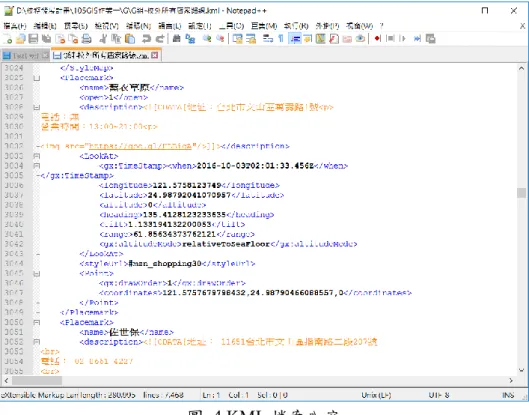Open the View (V) menu
Viewport: 529px width, 415px height.
107,26
